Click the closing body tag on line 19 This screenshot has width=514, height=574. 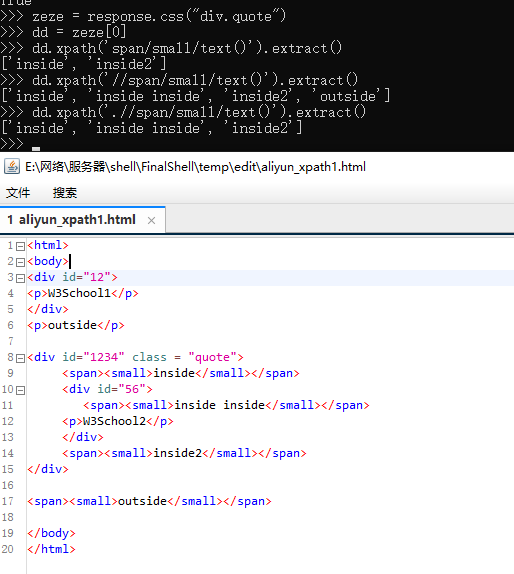[x=51, y=533]
